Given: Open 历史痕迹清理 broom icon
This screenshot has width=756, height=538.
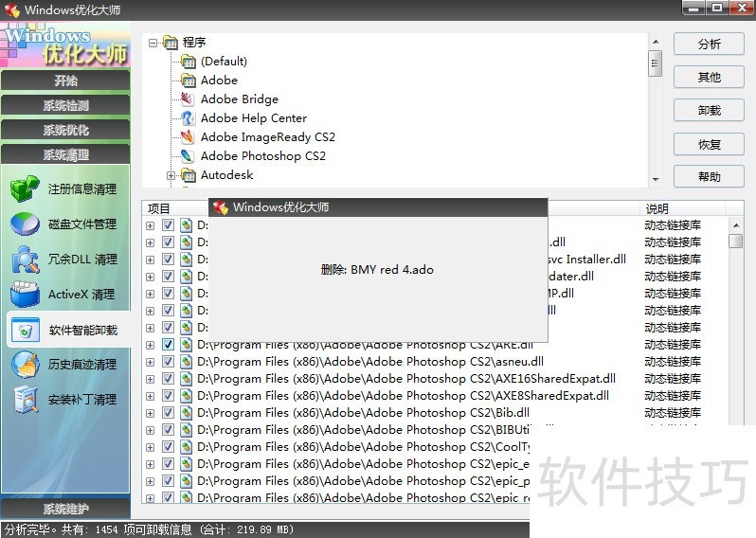Looking at the screenshot, I should pos(25,365).
